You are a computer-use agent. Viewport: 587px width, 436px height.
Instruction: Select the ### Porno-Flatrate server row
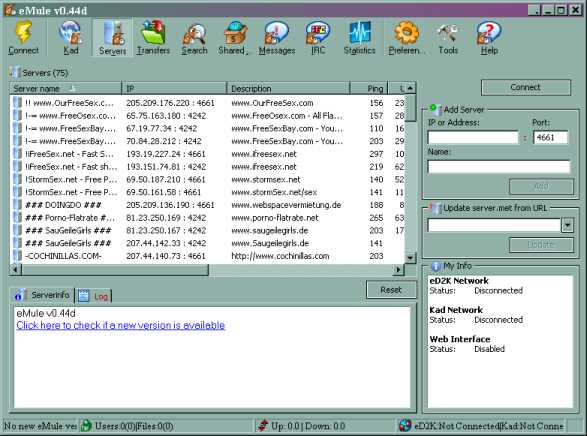point(208,217)
